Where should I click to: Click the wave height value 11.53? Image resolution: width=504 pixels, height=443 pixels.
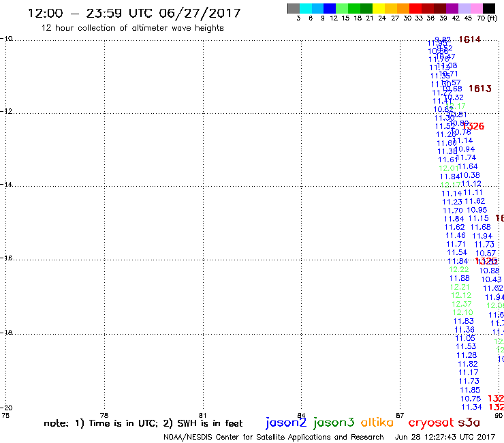pos(466,346)
